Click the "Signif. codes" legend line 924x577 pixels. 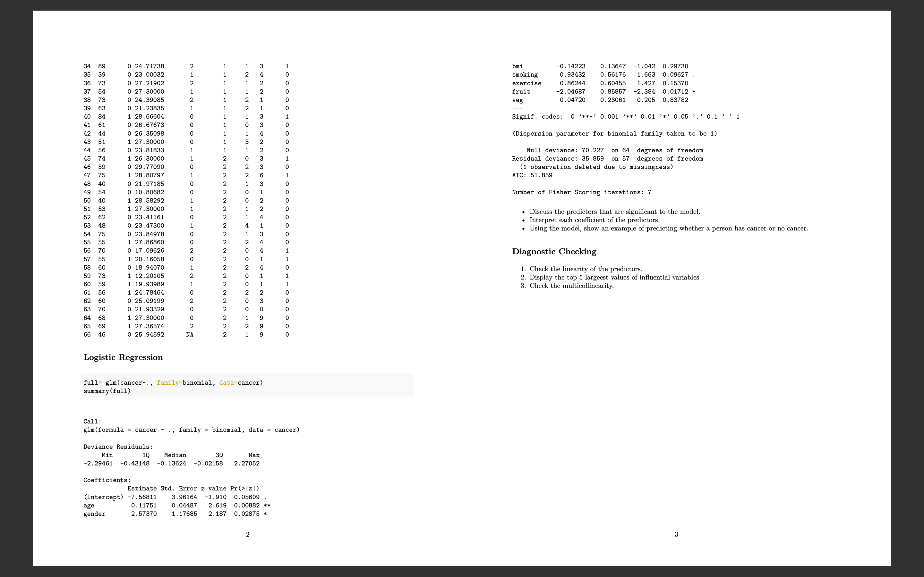[625, 117]
